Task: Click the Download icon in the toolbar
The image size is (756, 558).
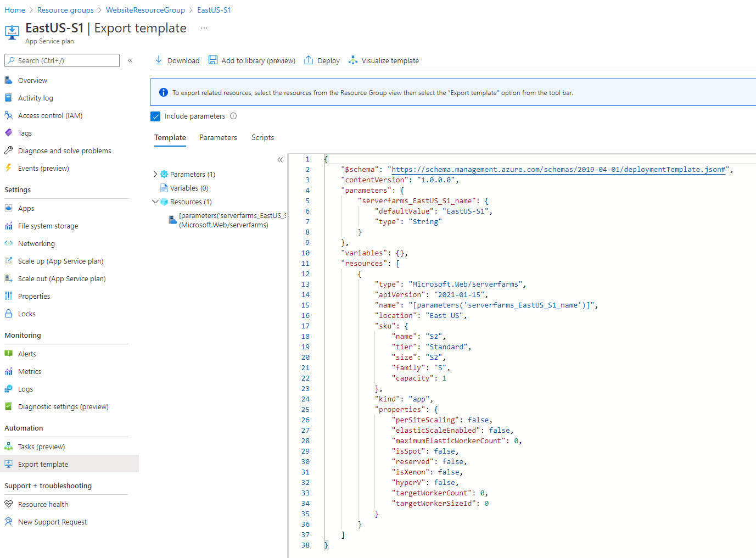Action: coord(158,60)
